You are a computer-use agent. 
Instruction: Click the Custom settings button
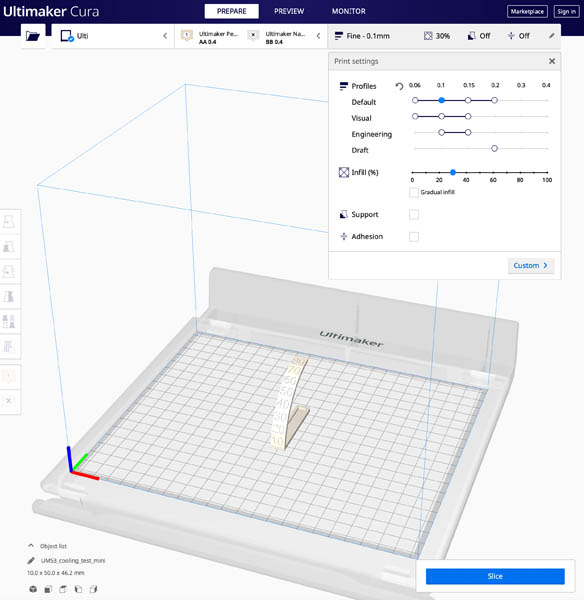coord(531,266)
